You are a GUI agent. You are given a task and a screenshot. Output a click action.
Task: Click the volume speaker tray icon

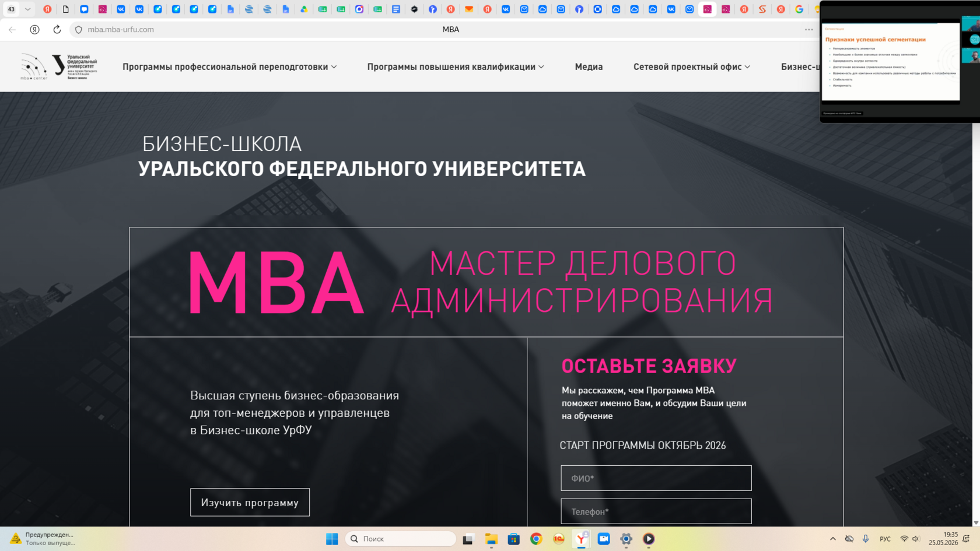click(916, 539)
